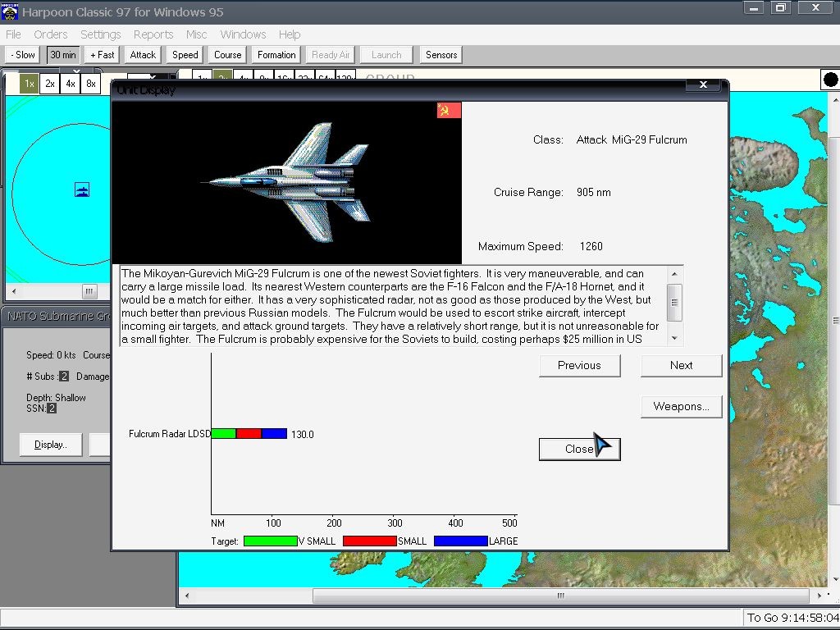Click the '130.0' radar range value

[x=302, y=435]
